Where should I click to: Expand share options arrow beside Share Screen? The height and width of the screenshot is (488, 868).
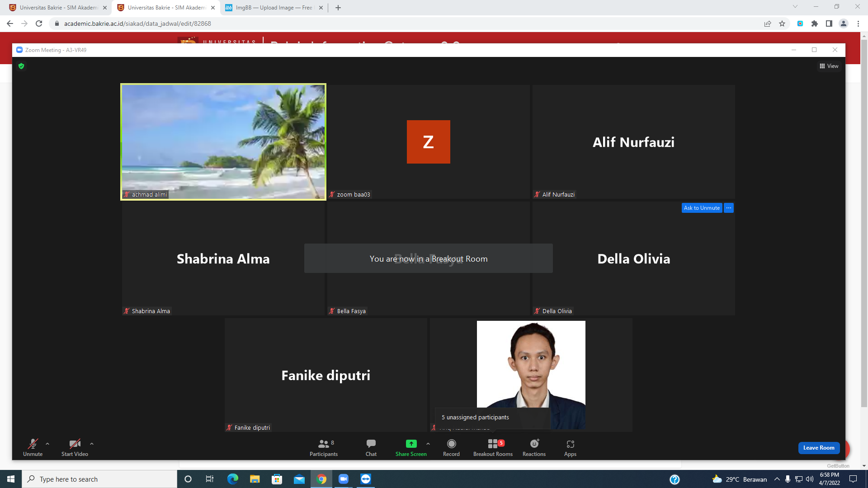(x=428, y=444)
